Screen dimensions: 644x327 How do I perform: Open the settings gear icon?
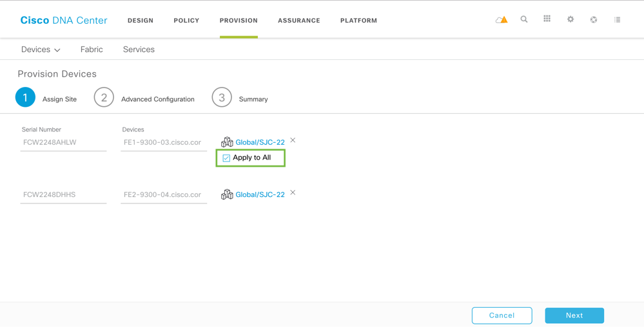[571, 19]
